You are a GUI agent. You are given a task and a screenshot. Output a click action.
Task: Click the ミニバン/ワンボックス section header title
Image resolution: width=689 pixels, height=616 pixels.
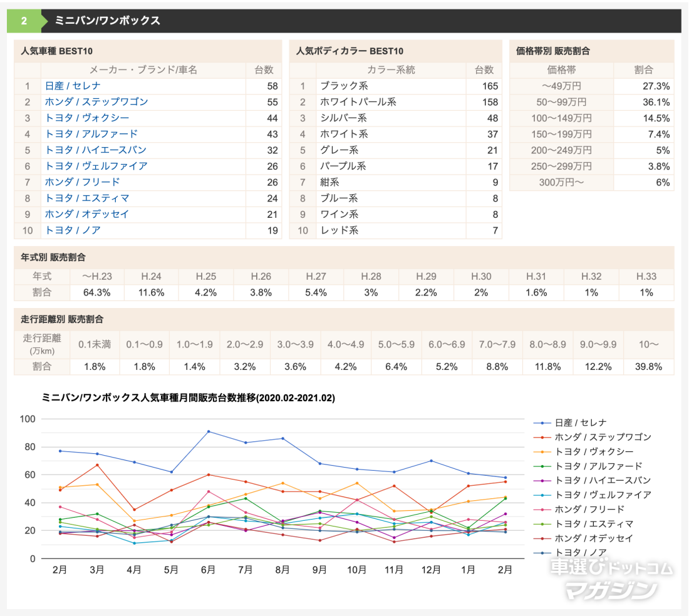[107, 21]
